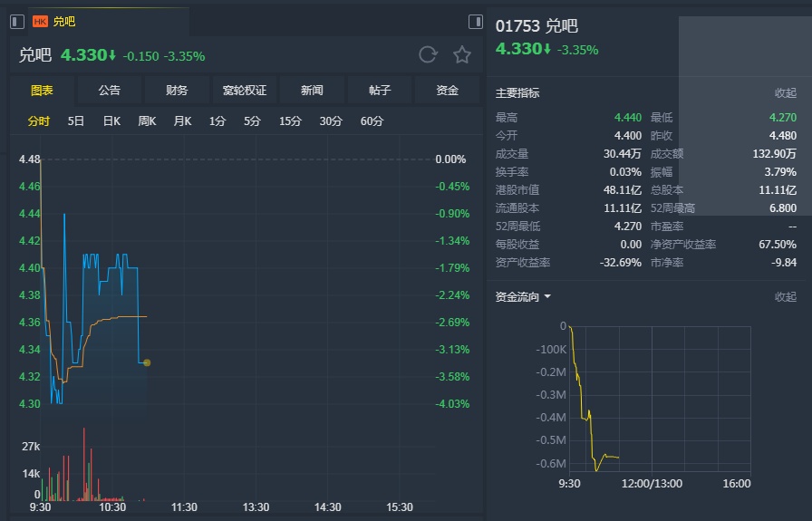Select the 60分 chart interval

(x=372, y=121)
